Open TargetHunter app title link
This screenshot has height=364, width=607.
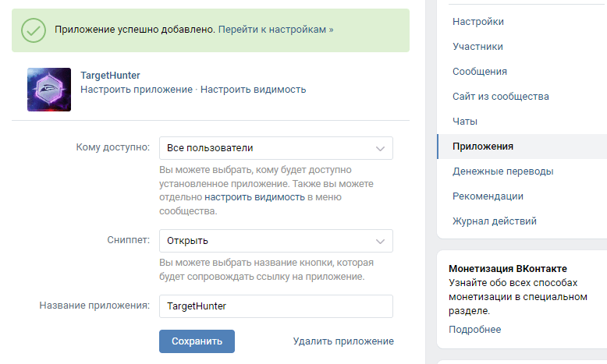coord(110,76)
